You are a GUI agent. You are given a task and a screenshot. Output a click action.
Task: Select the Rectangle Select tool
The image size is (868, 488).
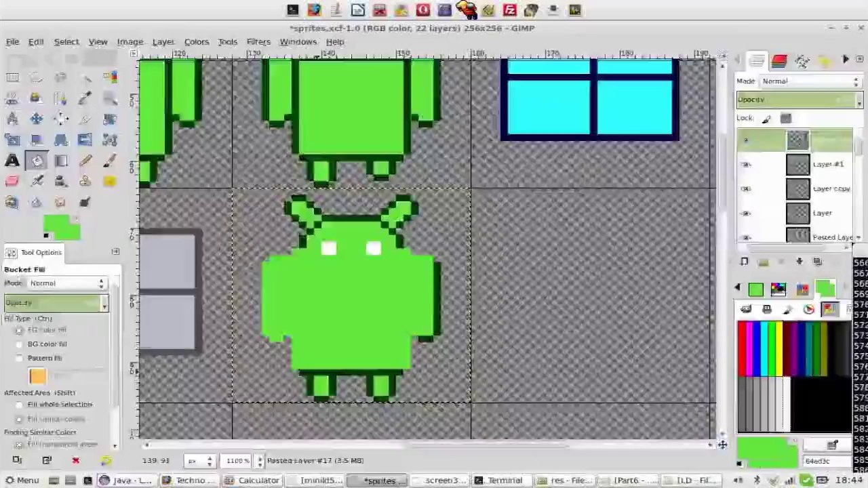(x=12, y=77)
